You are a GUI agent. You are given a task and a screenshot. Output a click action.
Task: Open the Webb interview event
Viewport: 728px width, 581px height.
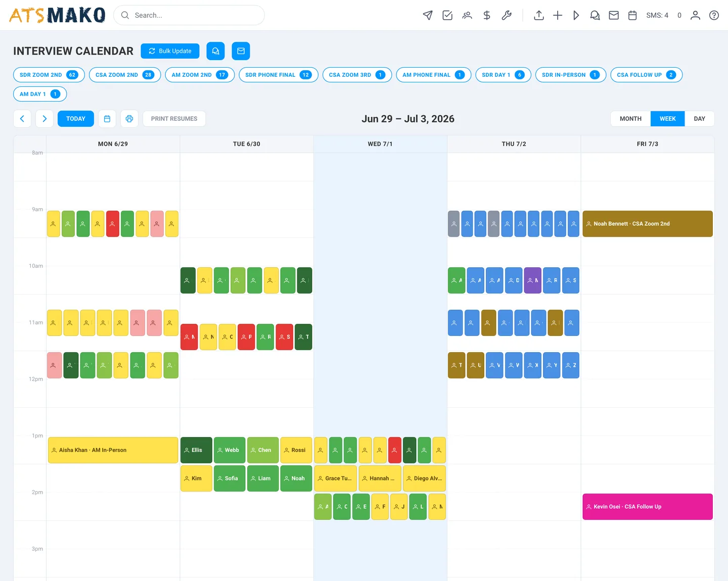(x=230, y=450)
